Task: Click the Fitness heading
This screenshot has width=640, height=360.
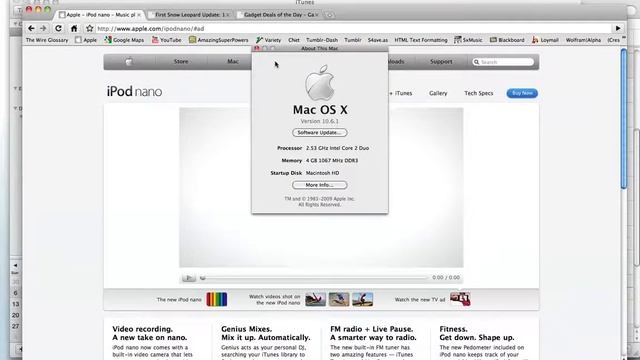Action: pyautogui.click(x=477, y=333)
